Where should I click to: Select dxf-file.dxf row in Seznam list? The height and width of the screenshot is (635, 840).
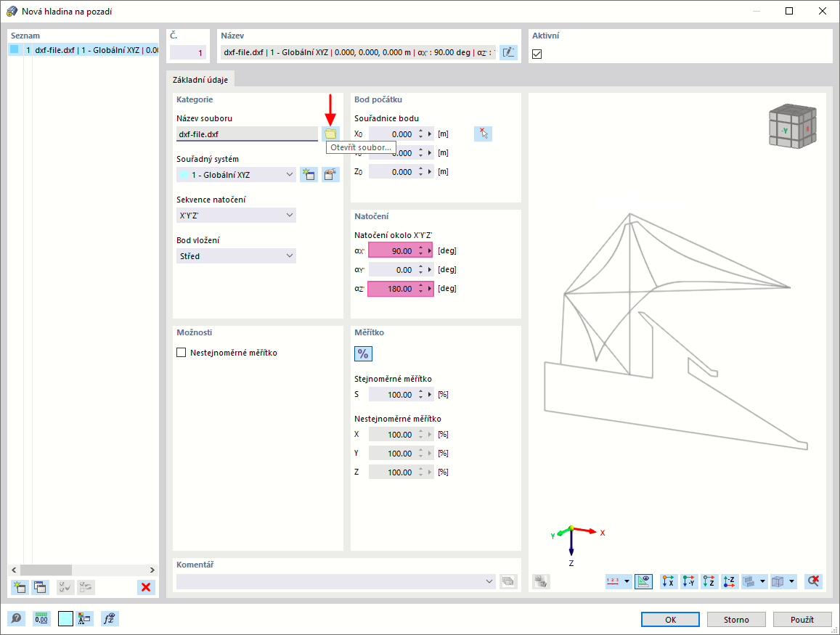pos(83,50)
